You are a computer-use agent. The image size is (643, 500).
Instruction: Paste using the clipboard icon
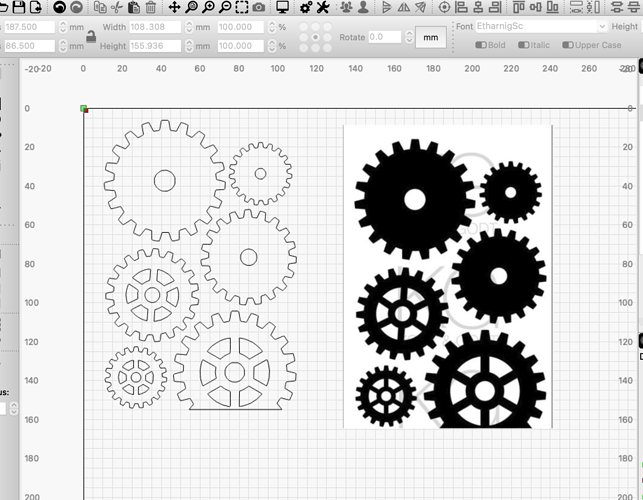(134, 7)
